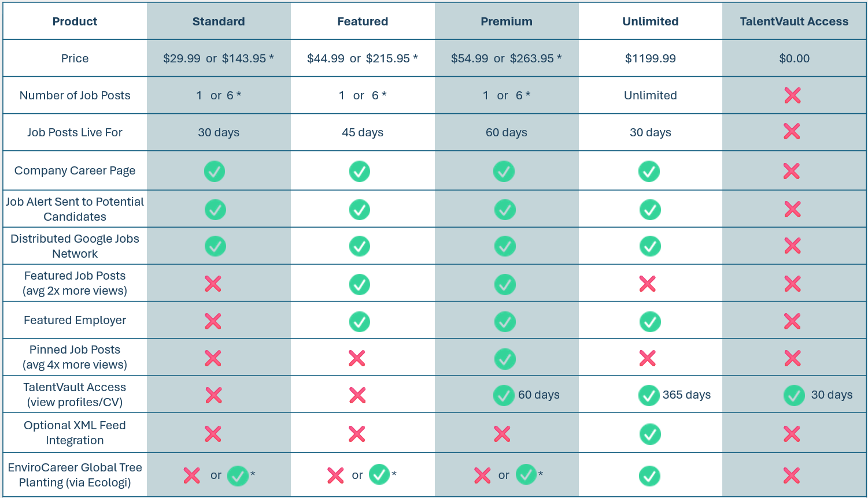Image resolution: width=868 pixels, height=498 pixels.
Task: Select the Premium column header
Action: 507,21
